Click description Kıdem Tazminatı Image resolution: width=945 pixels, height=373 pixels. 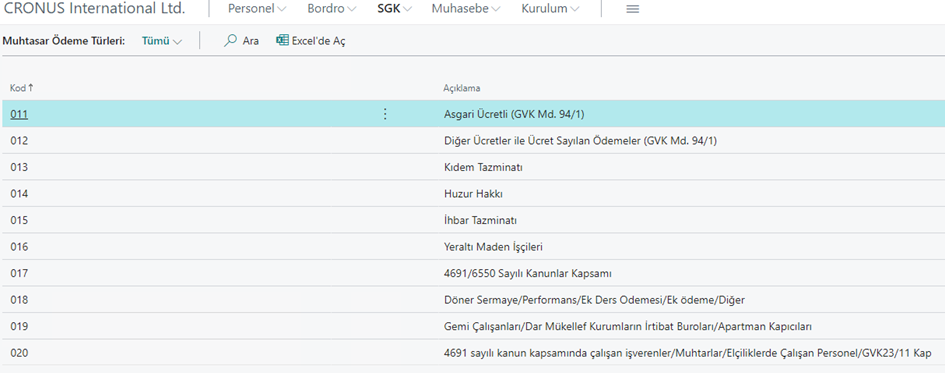click(483, 167)
